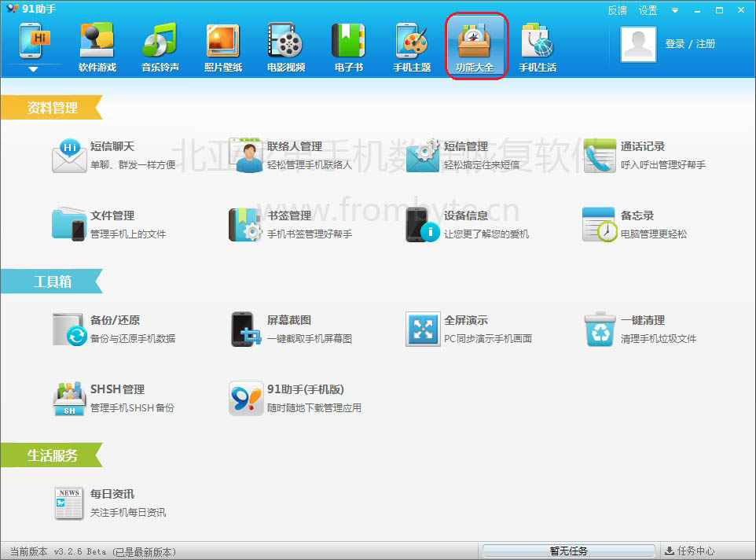This screenshot has width=756, height=560.
Task: Click version text v3.2.6 Beta
Action: [x=80, y=551]
